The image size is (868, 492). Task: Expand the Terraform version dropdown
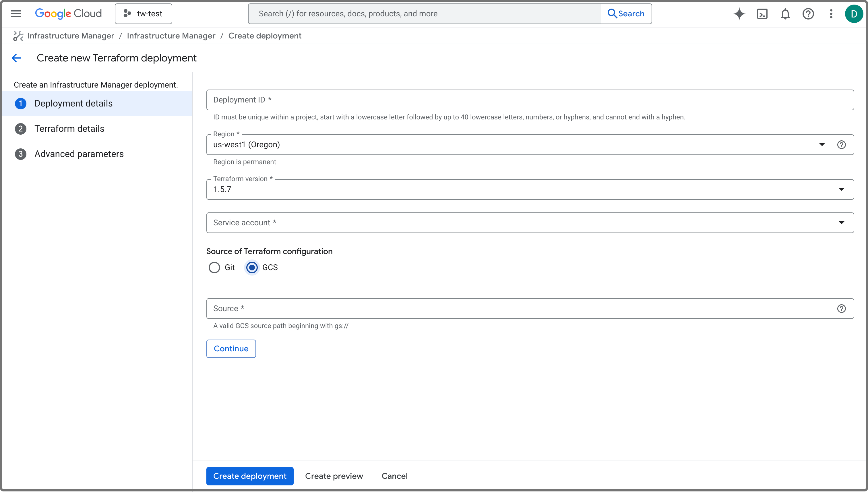click(842, 189)
